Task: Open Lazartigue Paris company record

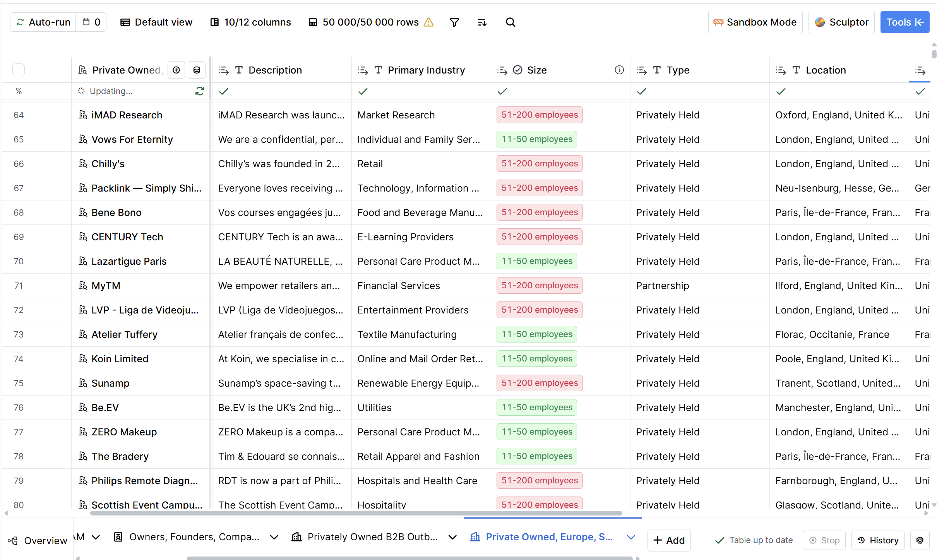Action: pos(129,262)
